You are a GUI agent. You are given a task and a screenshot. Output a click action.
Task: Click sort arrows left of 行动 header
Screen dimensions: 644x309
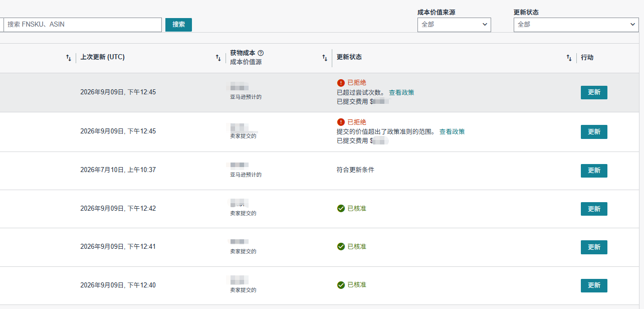[569, 58]
